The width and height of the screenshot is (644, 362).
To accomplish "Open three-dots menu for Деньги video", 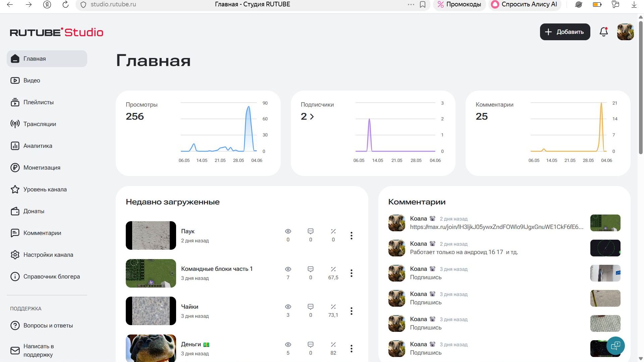I will point(352,349).
